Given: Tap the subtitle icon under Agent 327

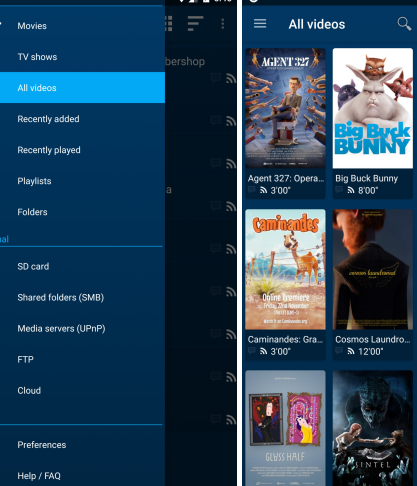Looking at the screenshot, I should (252, 190).
